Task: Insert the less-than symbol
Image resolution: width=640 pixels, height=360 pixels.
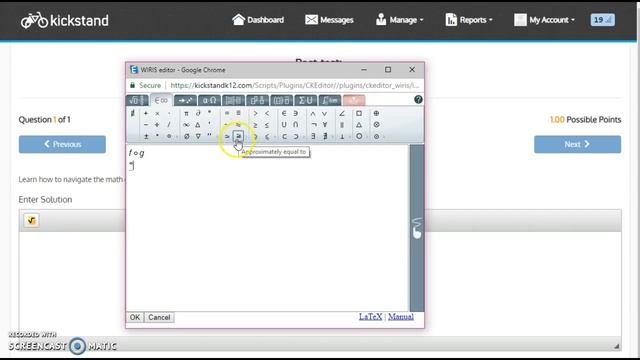Action: [x=267, y=113]
